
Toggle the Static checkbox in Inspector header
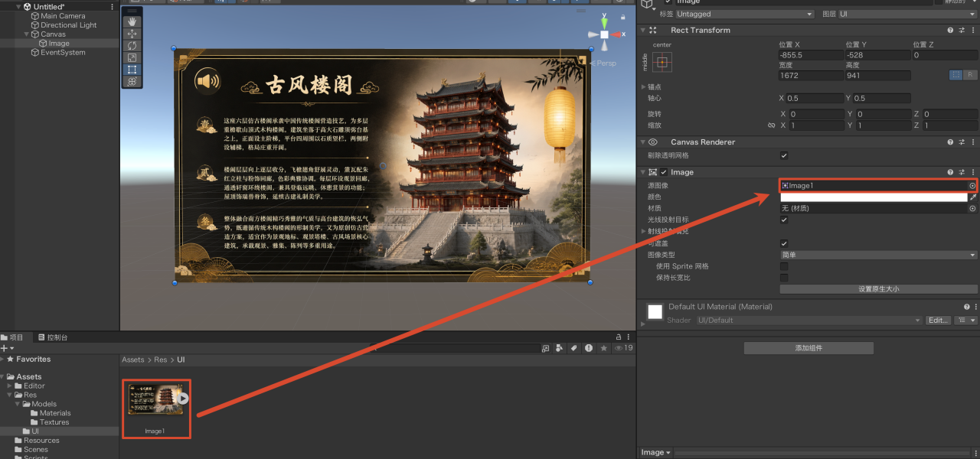938,2
